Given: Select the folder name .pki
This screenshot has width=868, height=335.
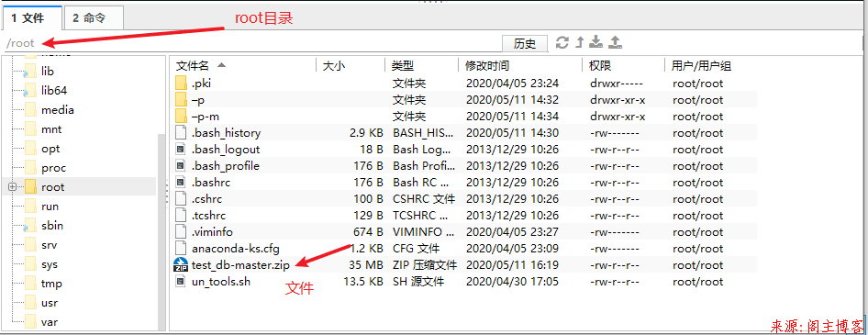Looking at the screenshot, I should click(202, 84).
